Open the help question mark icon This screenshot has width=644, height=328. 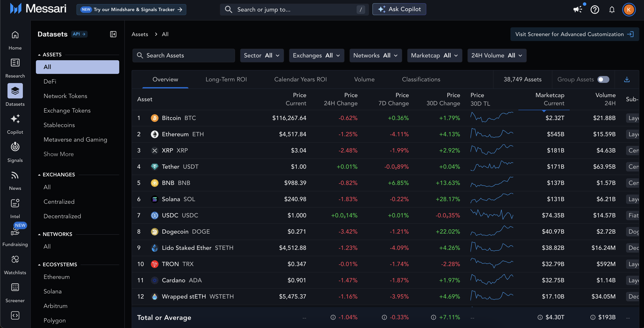click(x=595, y=10)
